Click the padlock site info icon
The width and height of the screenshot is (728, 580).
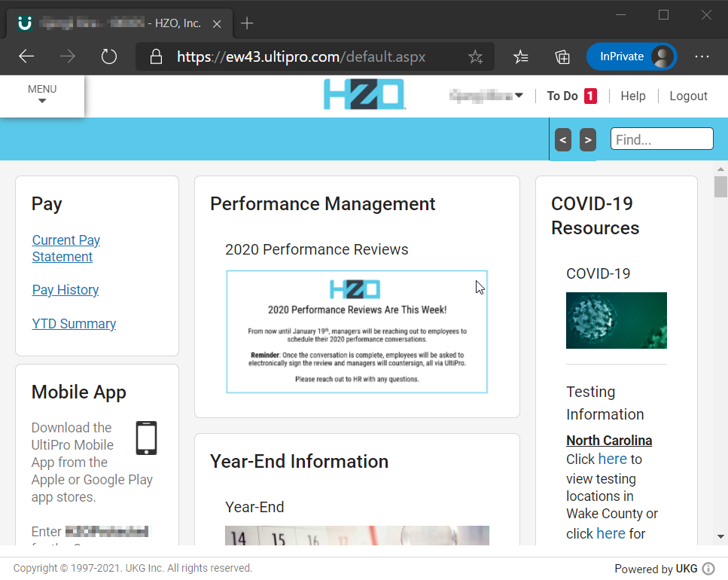[156, 56]
